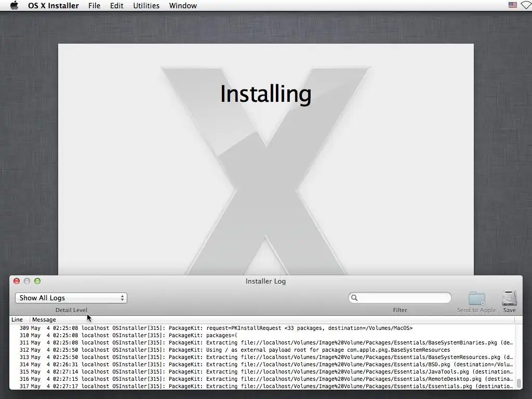
Task: Click the magnifying glass in Filter field
Action: click(354, 298)
